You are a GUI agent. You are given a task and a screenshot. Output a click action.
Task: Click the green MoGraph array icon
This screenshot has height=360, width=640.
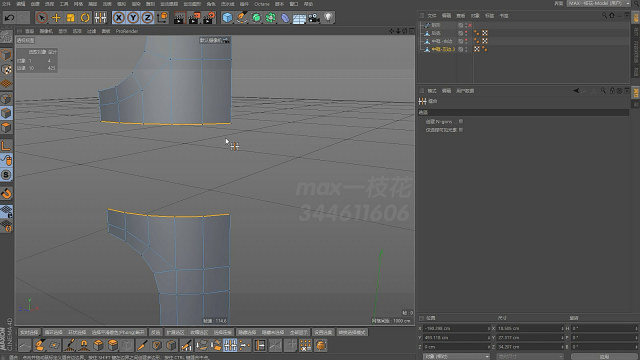(x=271, y=18)
